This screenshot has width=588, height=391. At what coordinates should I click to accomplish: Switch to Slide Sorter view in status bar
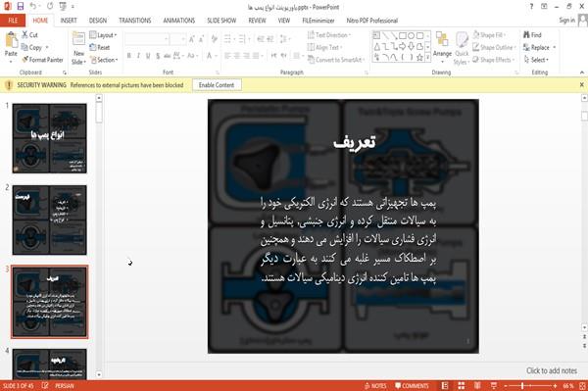(x=461, y=386)
